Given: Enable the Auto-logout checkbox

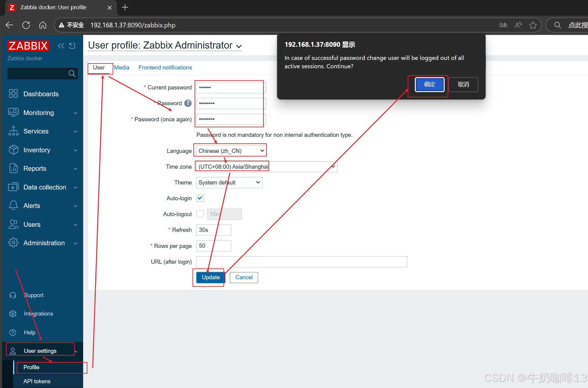Looking at the screenshot, I should [x=200, y=214].
